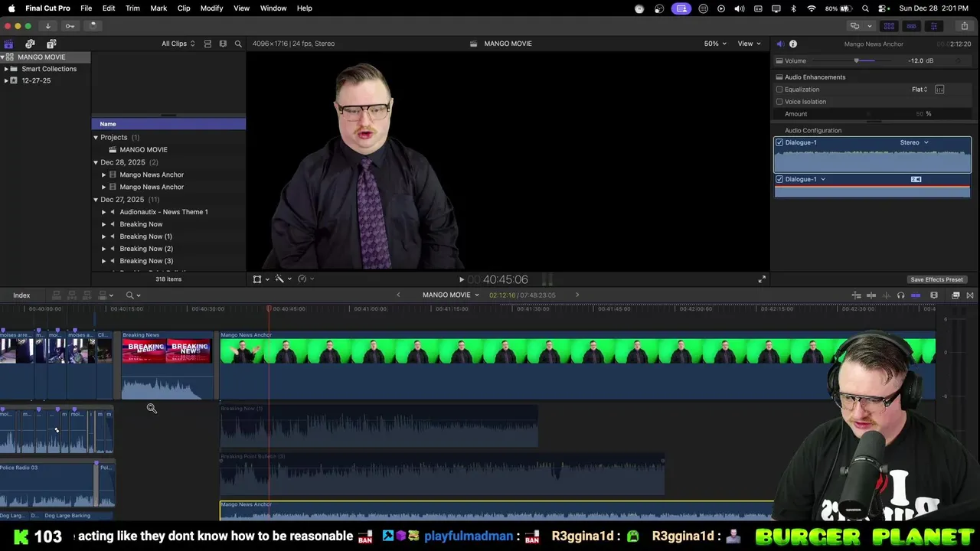
Task: Toggle the Timeline panel visibility button
Action: click(x=911, y=26)
